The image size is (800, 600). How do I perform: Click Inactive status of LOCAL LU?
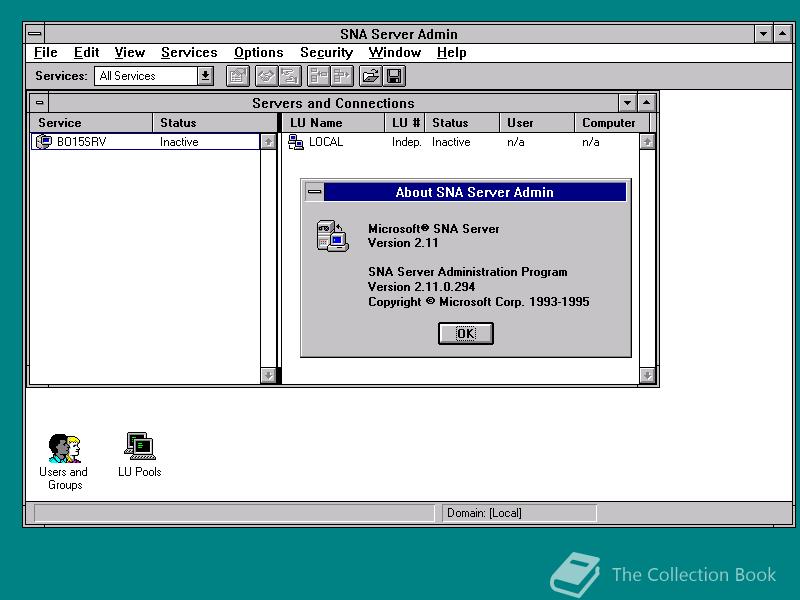pos(451,142)
